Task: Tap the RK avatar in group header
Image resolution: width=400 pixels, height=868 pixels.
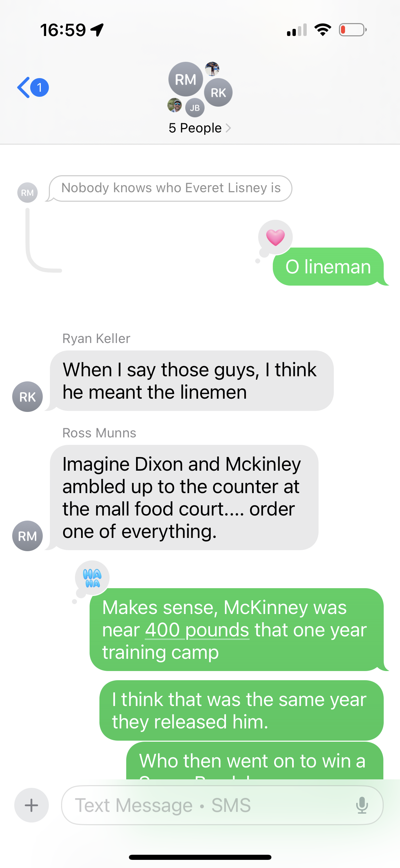Action: click(x=218, y=92)
